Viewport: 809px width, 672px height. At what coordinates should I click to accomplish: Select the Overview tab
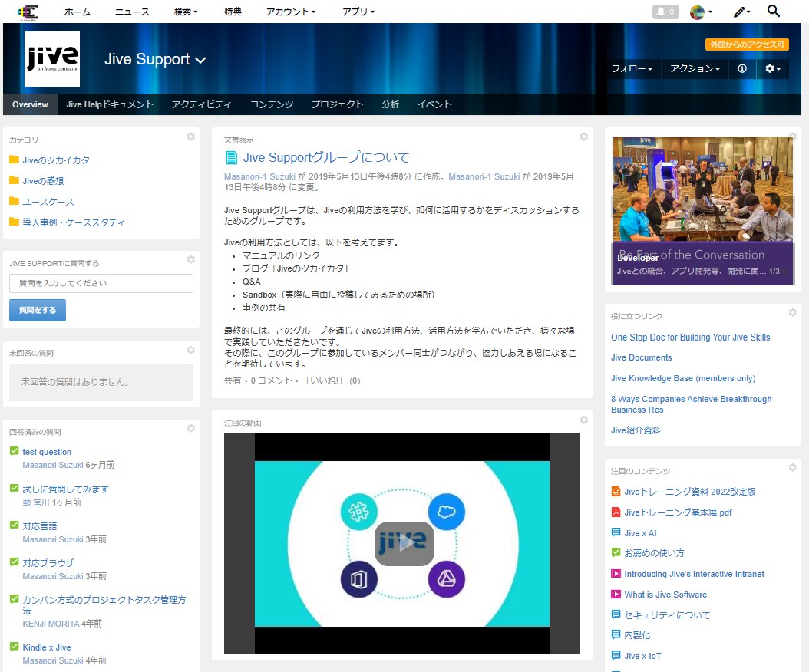click(x=30, y=104)
